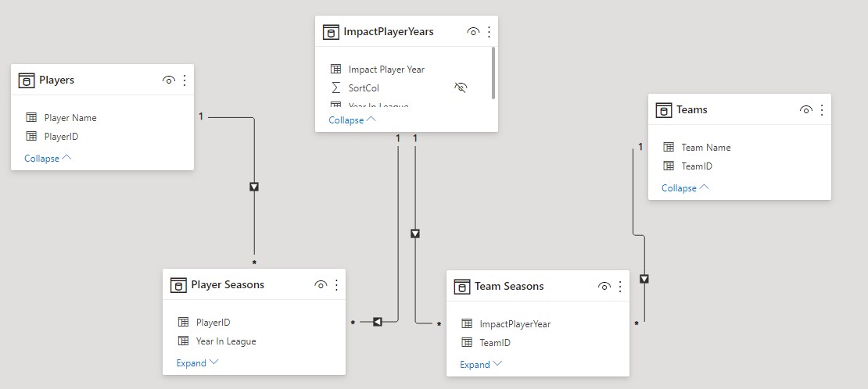Select the Player Name field in Players
This screenshot has height=389, width=868.
click(x=70, y=118)
